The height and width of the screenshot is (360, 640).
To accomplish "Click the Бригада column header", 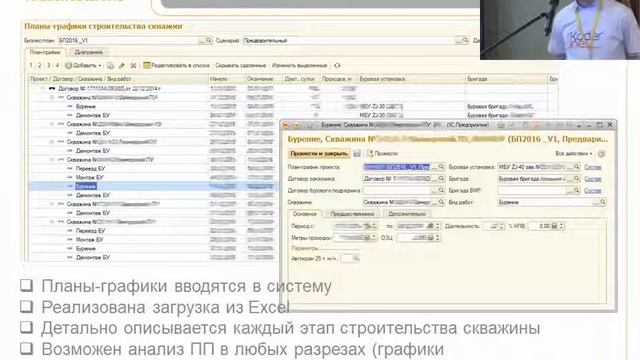I will point(506,79).
